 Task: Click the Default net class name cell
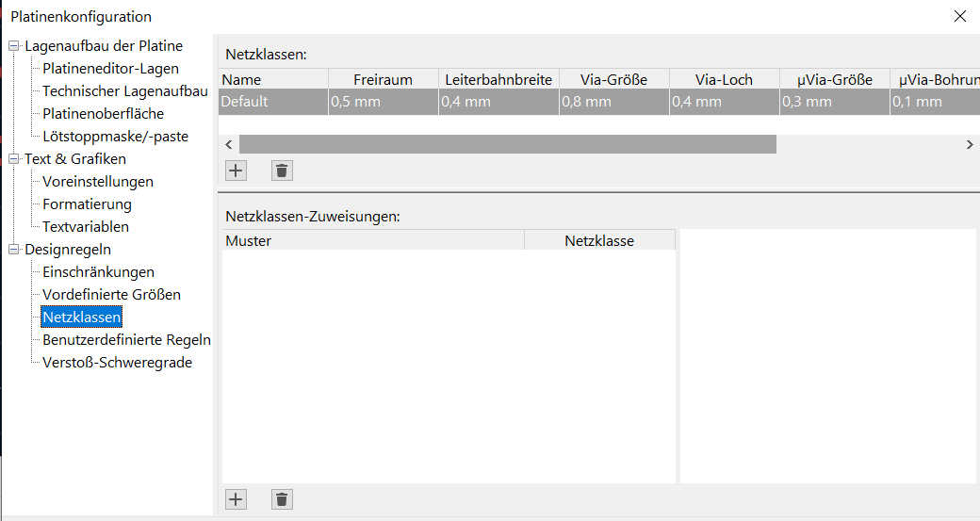pyautogui.click(x=272, y=102)
